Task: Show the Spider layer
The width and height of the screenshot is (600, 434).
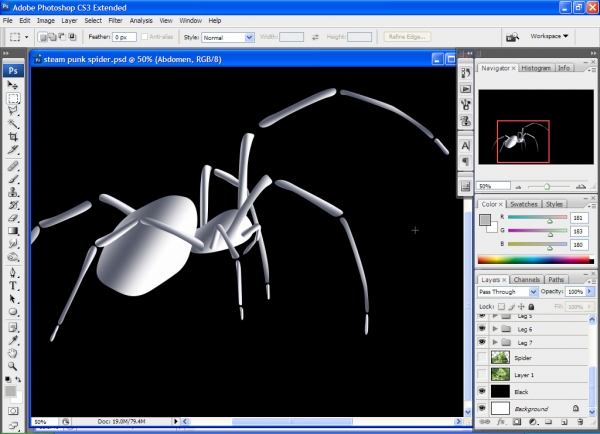Action: 482,357
